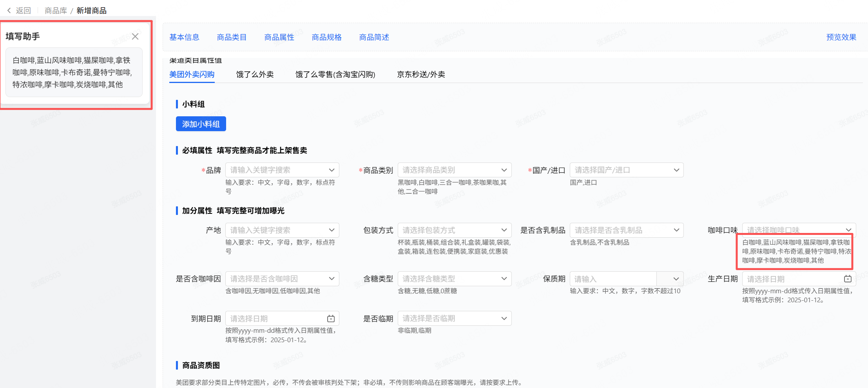Open 商品库 breadcrumb link

click(56, 11)
